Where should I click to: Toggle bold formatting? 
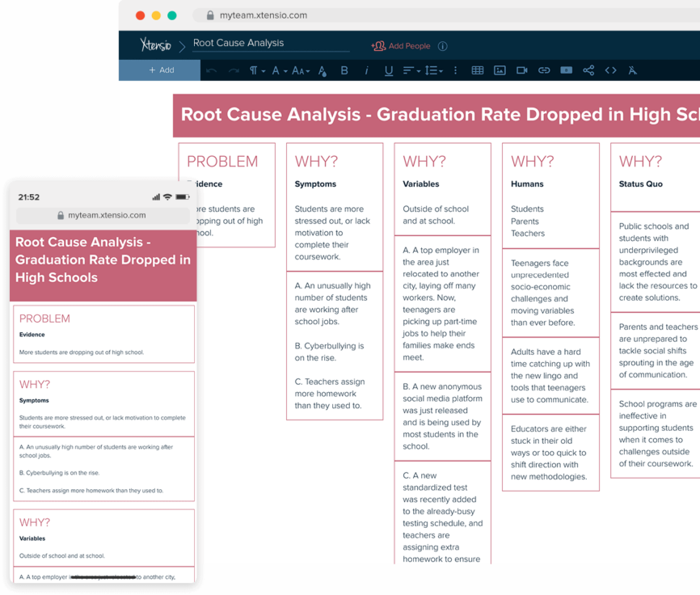(344, 70)
